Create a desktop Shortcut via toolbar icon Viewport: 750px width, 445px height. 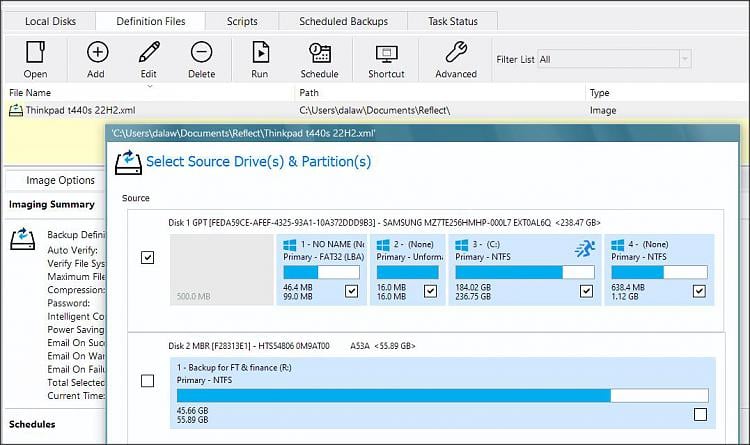(x=386, y=53)
